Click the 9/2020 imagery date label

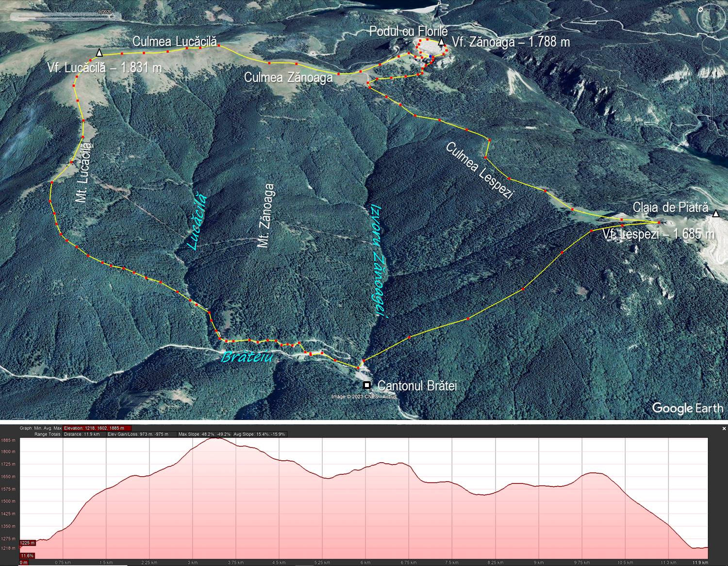pyautogui.click(x=104, y=10)
